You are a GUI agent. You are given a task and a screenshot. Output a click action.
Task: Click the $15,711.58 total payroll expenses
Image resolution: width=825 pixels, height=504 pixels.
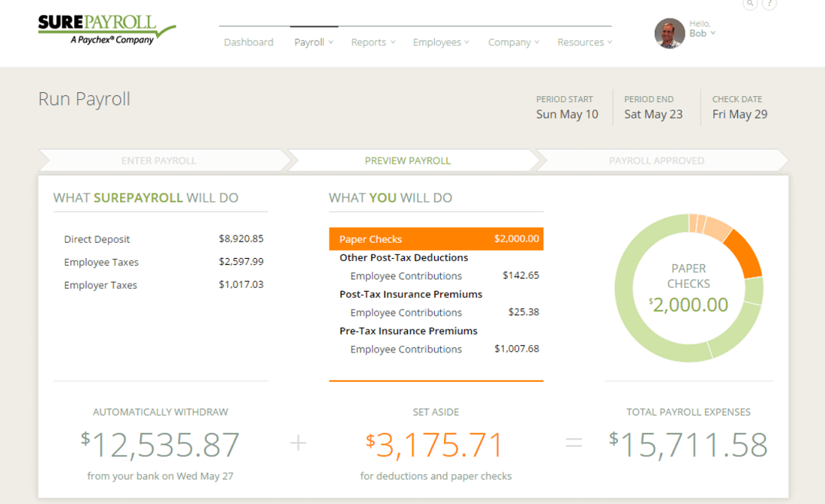688,445
